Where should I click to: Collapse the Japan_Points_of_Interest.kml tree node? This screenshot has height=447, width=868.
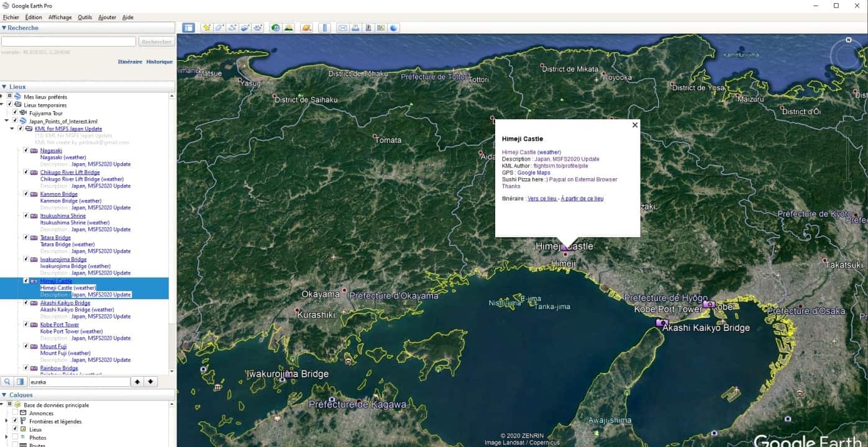pyautogui.click(x=7, y=121)
